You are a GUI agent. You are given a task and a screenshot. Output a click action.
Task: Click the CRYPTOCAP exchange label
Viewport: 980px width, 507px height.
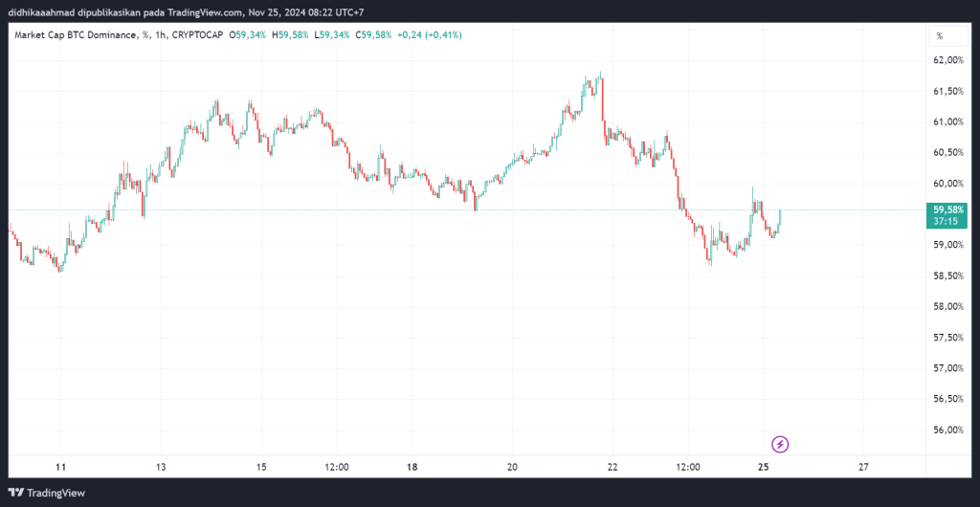[196, 35]
